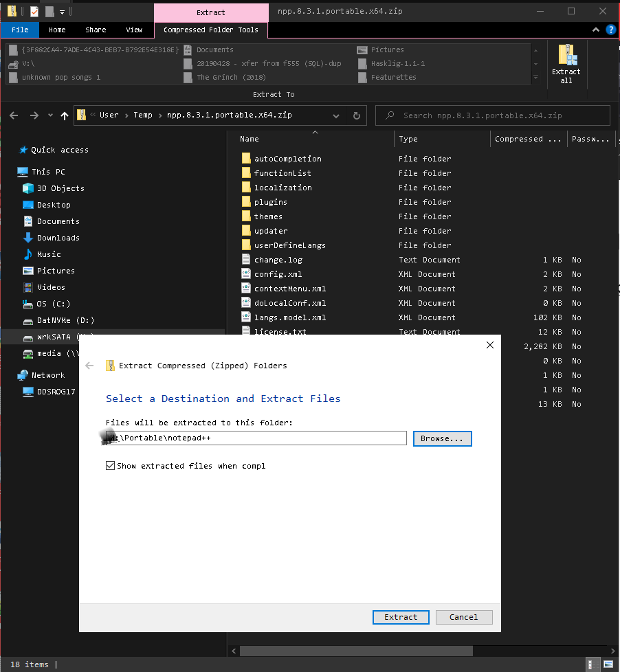Open the recent locations dropdown arrow
Viewport: 620px width, 672px height.
point(50,115)
